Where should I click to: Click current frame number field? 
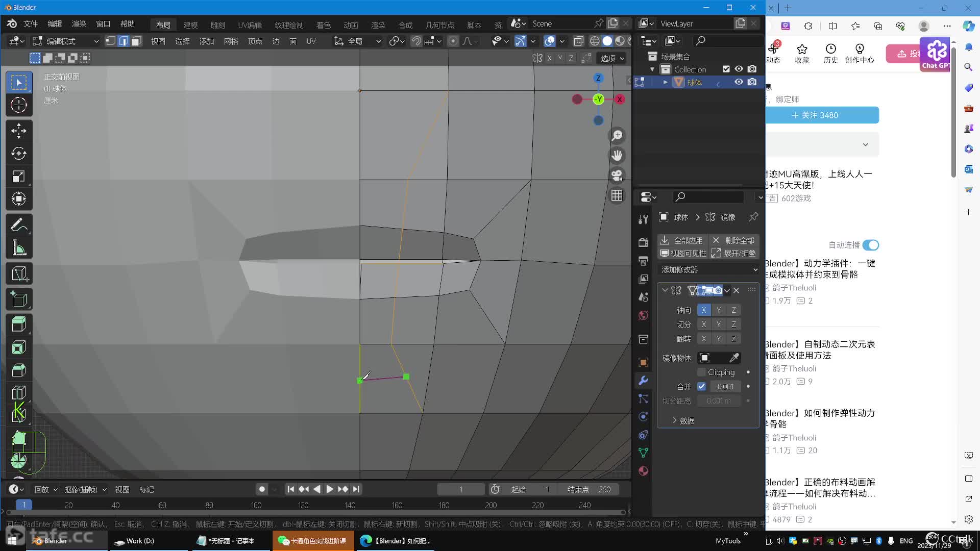pyautogui.click(x=460, y=489)
